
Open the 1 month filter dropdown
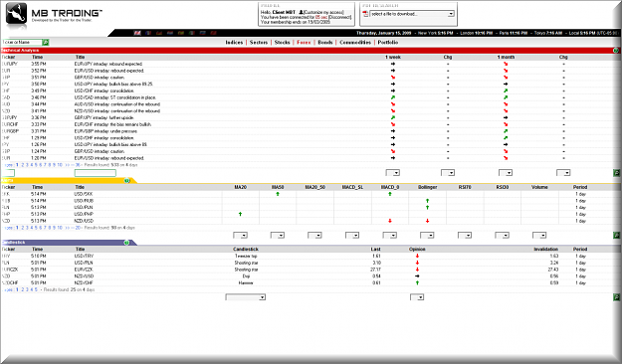[x=506, y=173]
